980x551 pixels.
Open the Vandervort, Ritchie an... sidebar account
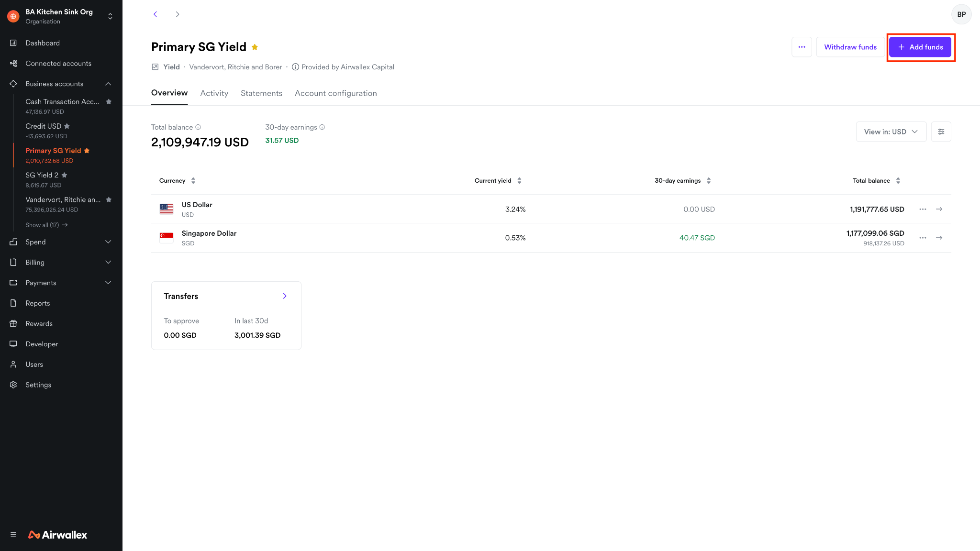pyautogui.click(x=63, y=204)
